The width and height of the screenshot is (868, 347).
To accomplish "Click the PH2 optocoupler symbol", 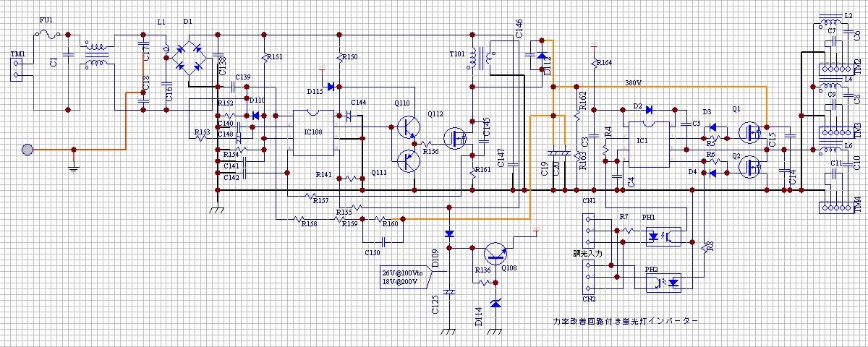I will (x=663, y=282).
